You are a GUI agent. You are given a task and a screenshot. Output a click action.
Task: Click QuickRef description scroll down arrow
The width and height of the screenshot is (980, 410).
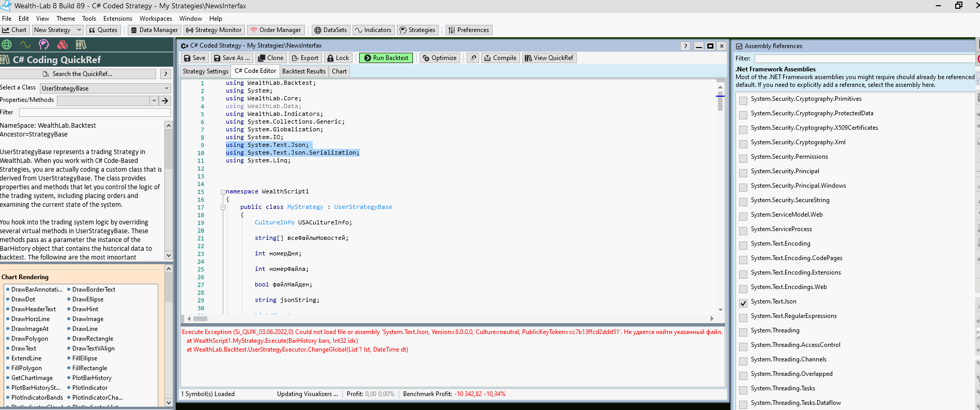(x=169, y=255)
